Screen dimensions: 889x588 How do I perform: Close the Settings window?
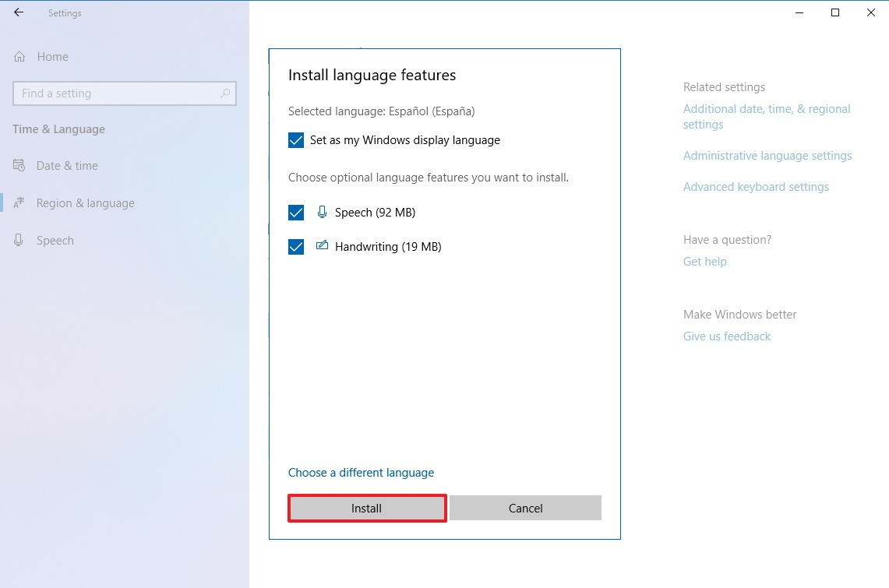(x=871, y=12)
